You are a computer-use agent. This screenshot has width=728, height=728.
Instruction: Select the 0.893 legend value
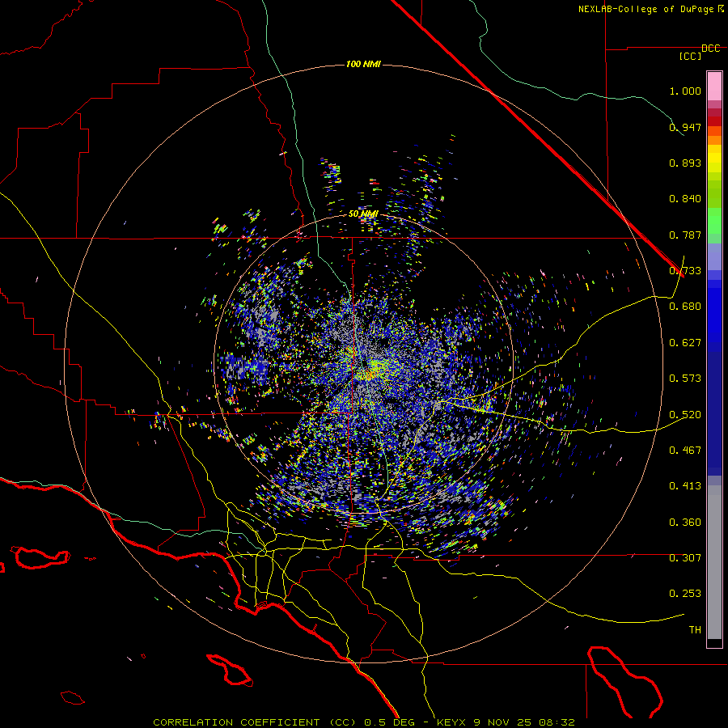coord(685,163)
